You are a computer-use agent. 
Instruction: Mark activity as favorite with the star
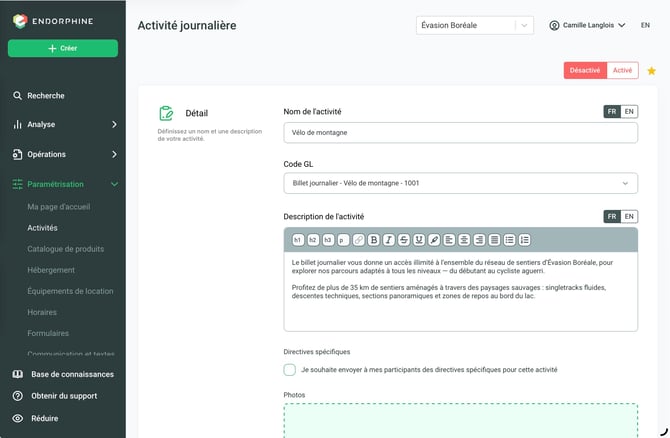tap(651, 71)
